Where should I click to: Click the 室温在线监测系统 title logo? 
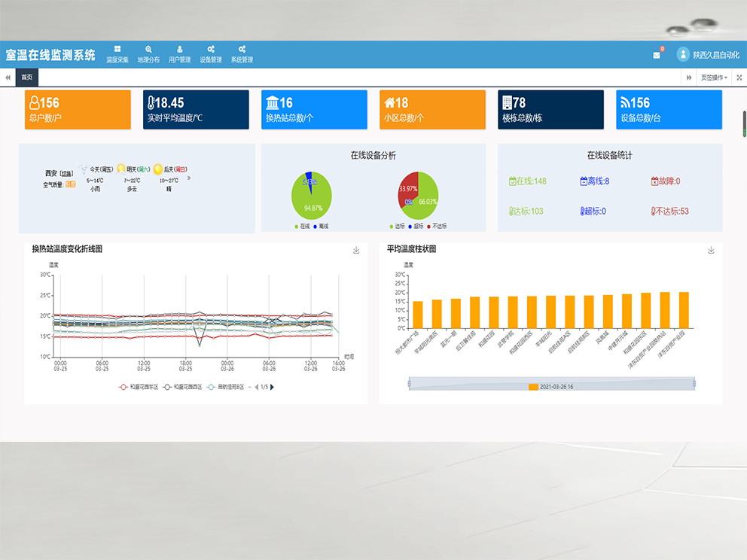point(50,55)
